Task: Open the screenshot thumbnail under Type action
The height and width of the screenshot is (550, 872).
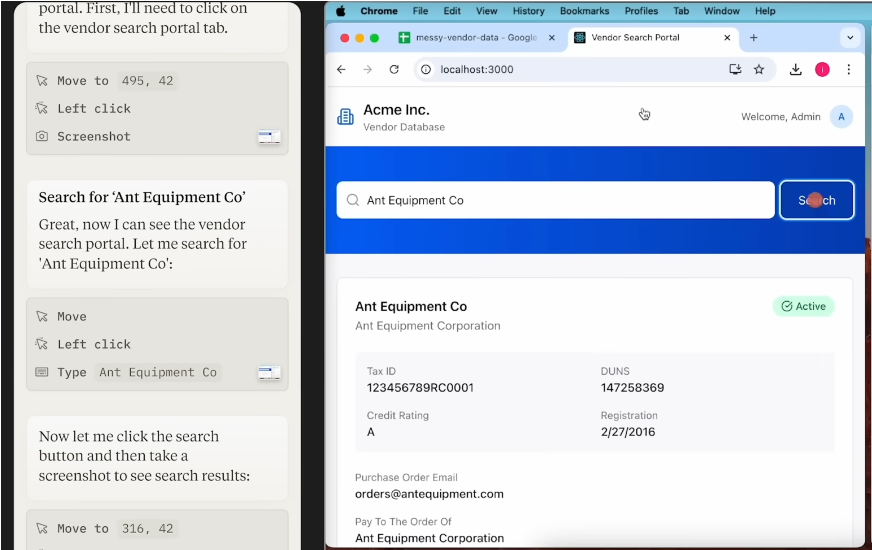Action: click(269, 373)
